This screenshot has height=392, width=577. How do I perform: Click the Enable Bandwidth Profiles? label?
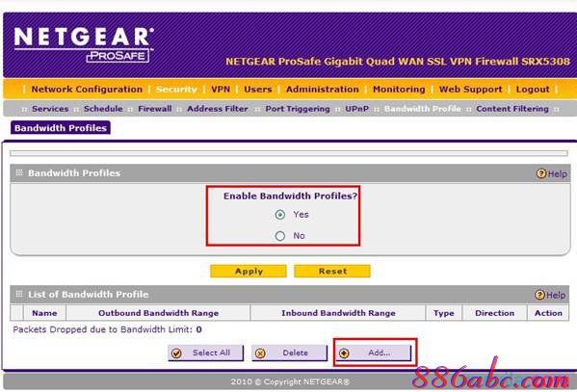coord(290,196)
